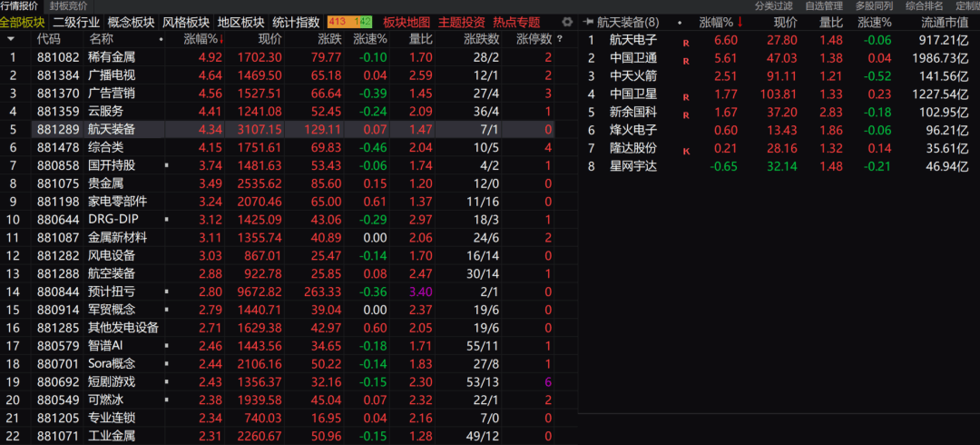Click the up/down count indicator 413 142
980x445 pixels.
coord(349,22)
